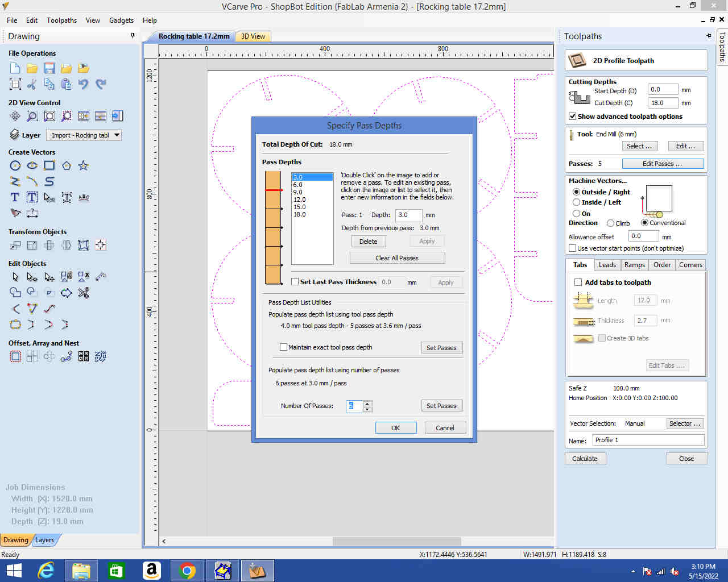The image size is (728, 582).
Task: Create a new file in File Operations
Action: click(15, 68)
